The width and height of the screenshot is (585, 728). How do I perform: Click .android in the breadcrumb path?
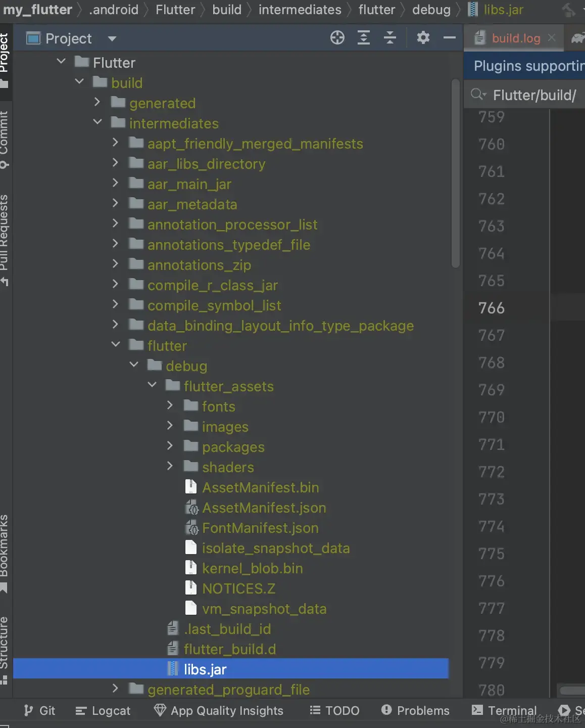(x=114, y=10)
